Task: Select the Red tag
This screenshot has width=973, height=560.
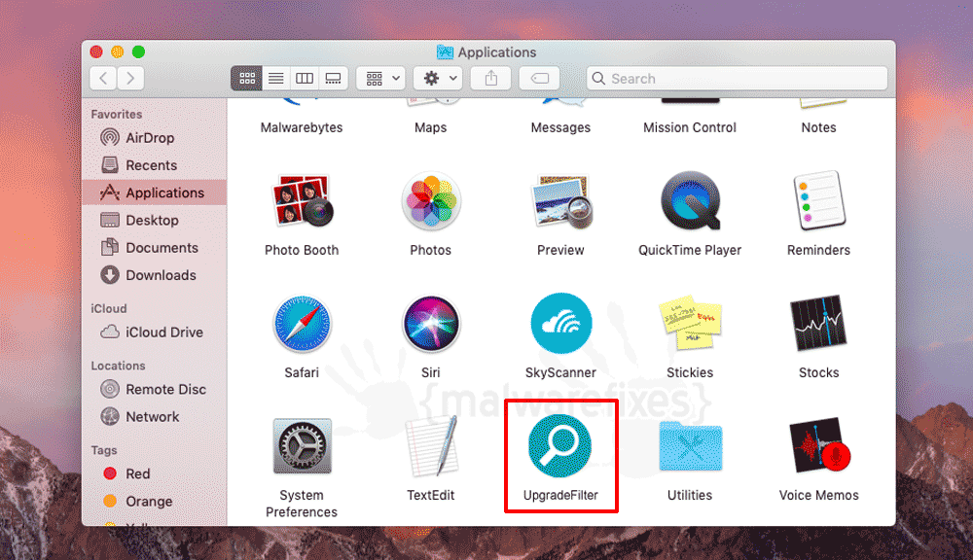Action: pyautogui.click(x=155, y=473)
